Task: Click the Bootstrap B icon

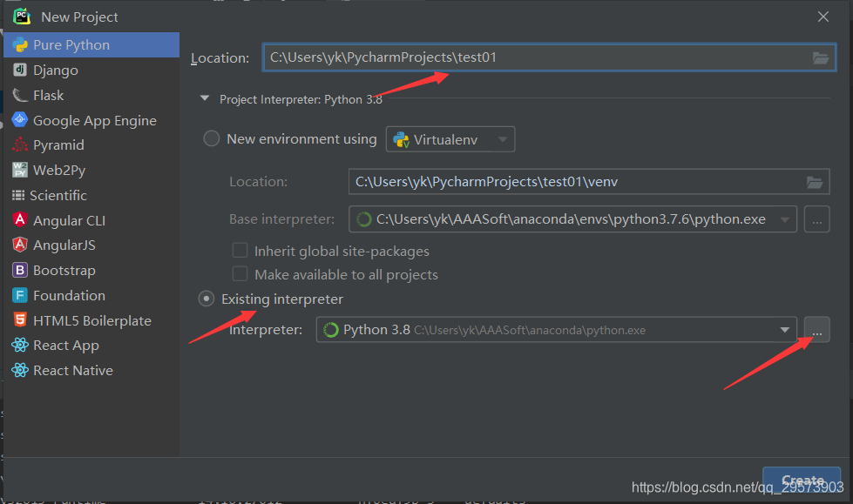Action: 20,270
